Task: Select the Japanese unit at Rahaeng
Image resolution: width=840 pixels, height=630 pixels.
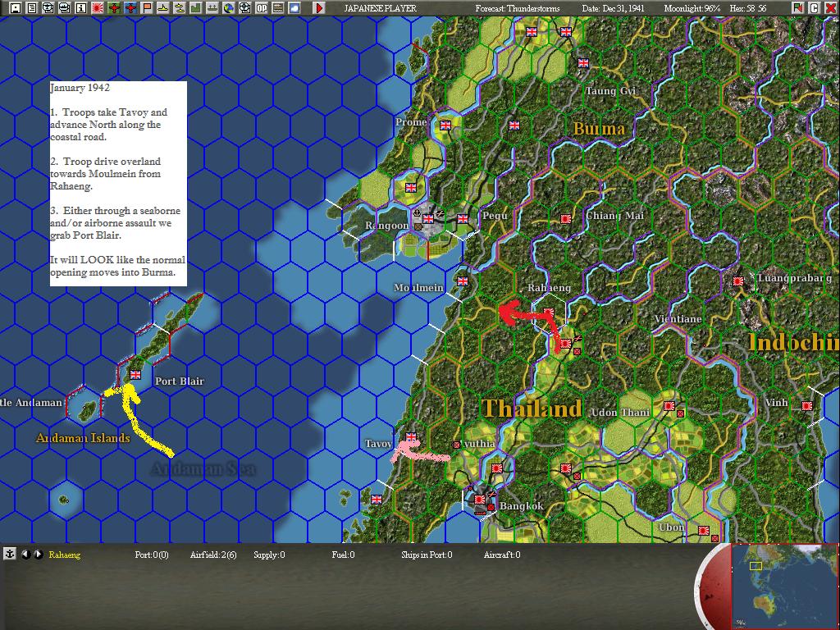Action: tap(548, 312)
